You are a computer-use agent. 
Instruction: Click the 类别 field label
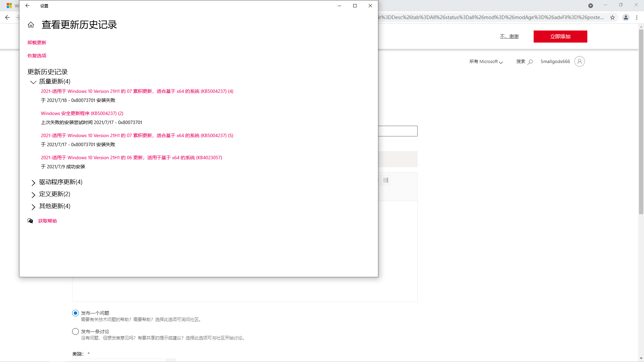click(78, 354)
